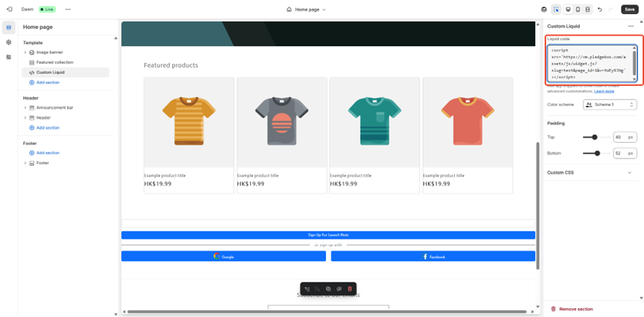
Task: Click the teal t-shirt product
Action: click(x=375, y=121)
